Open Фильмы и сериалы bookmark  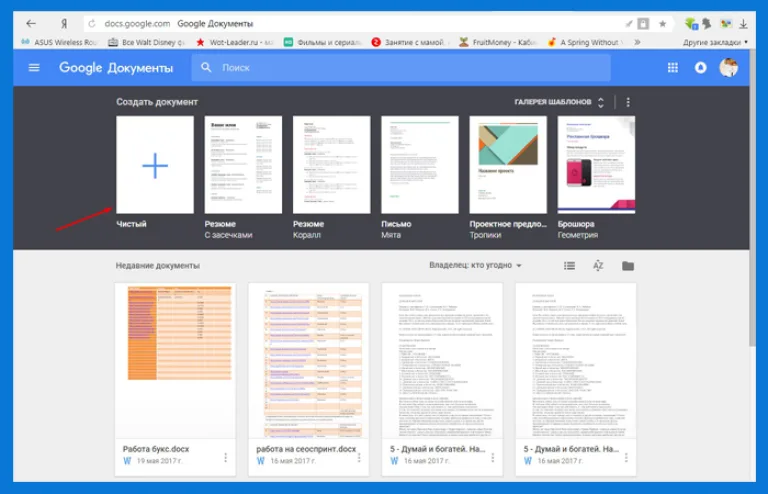pos(322,42)
